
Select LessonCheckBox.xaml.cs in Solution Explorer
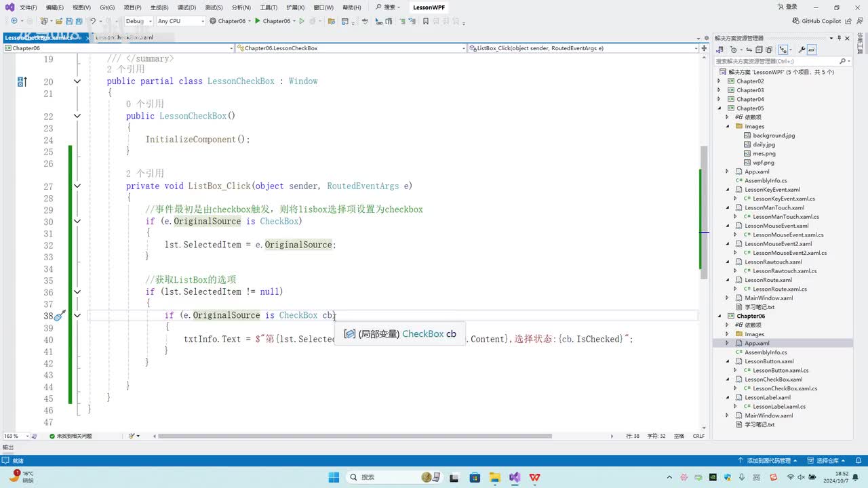(785, 388)
